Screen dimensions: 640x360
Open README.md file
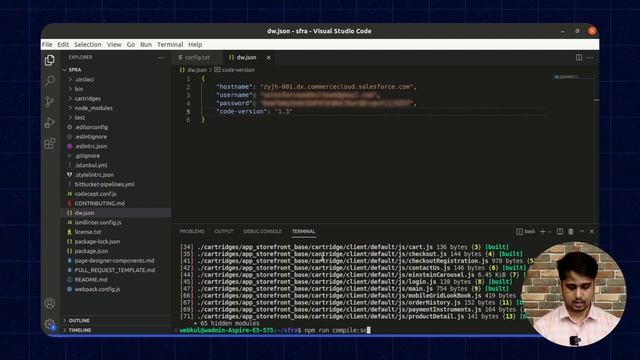tap(116, 280)
